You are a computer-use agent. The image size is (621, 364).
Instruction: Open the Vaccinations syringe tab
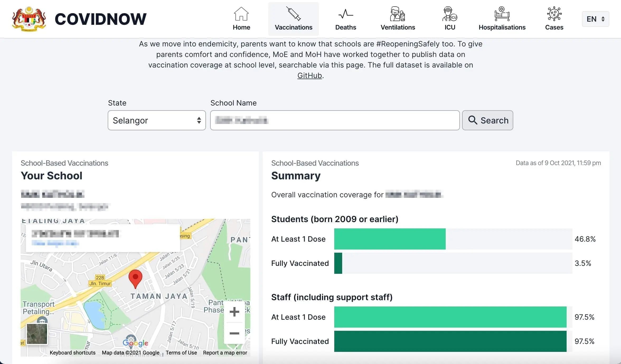(293, 19)
